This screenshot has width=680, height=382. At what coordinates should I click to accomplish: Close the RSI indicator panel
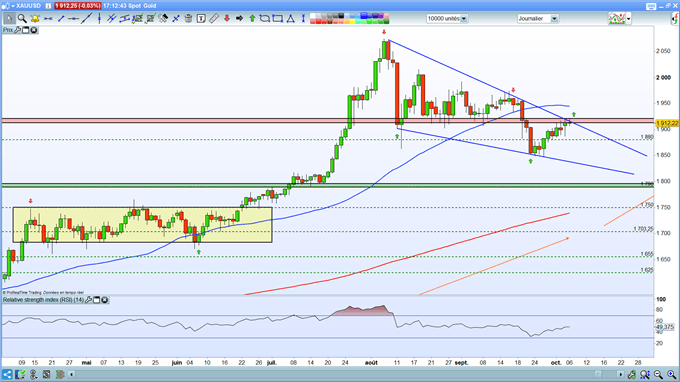(105, 300)
